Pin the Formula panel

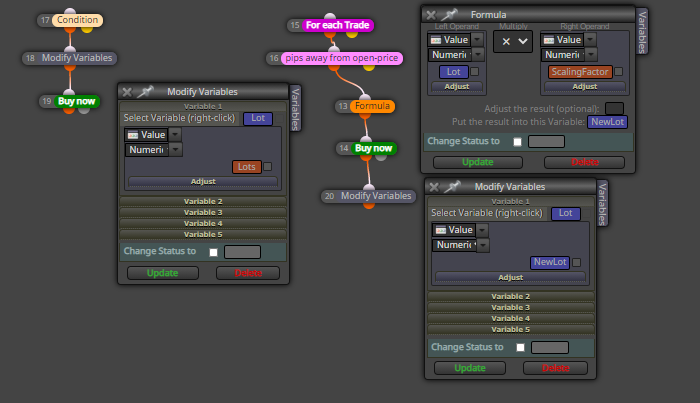point(449,15)
